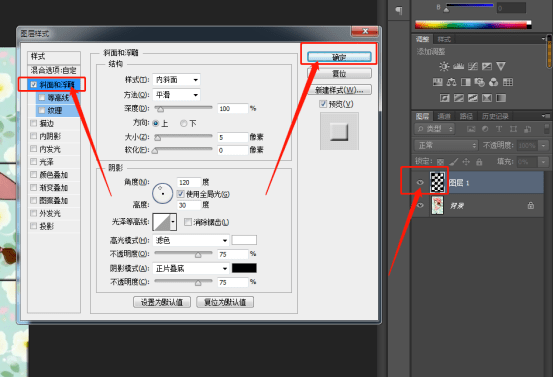553x378 pixels.
Task: Add a Vibrance triangle adjustment icon
Action: pyautogui.click(x=501, y=66)
